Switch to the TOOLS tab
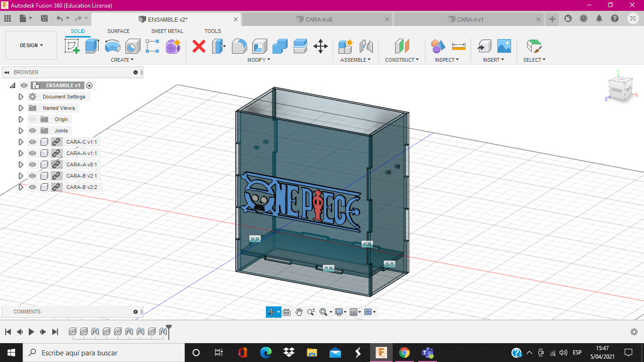644x362 pixels. point(213,31)
